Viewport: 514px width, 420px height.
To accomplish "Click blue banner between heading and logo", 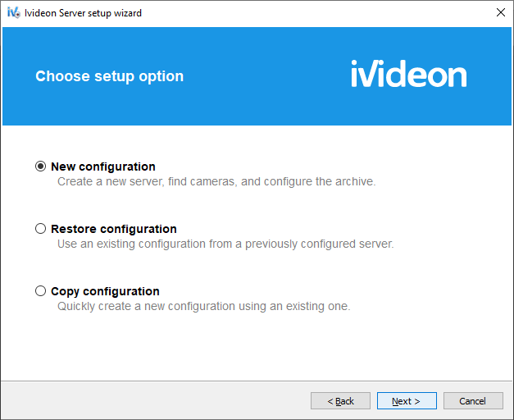I will point(267,76).
